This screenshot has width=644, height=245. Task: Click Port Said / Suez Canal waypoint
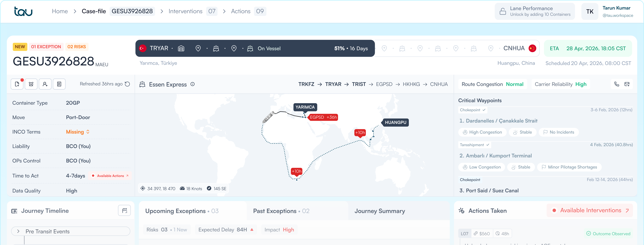tap(489, 191)
